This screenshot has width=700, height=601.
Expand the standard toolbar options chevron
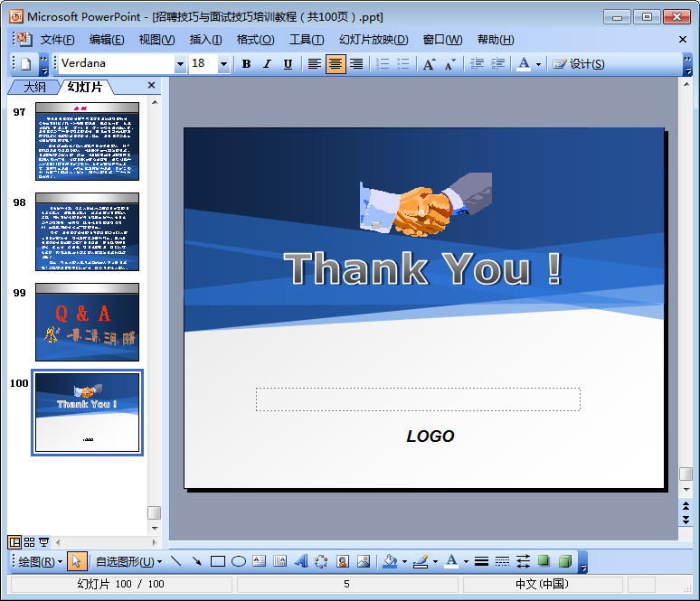[x=43, y=65]
